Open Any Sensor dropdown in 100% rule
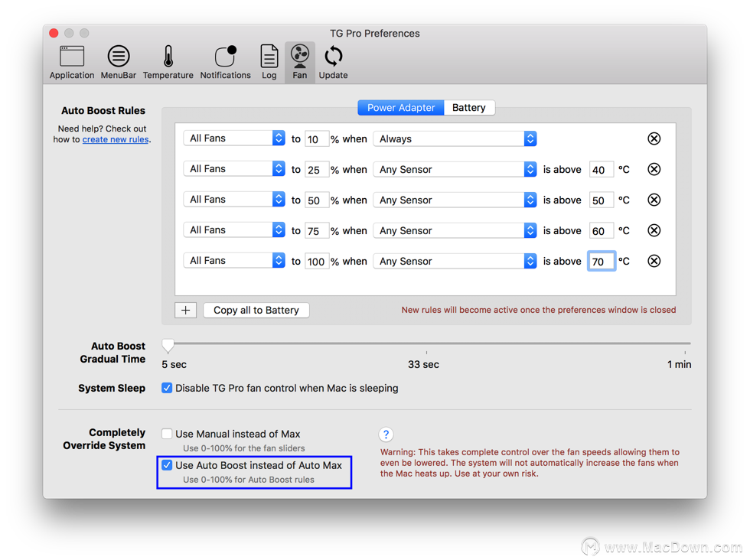The image size is (750, 560). [455, 261]
